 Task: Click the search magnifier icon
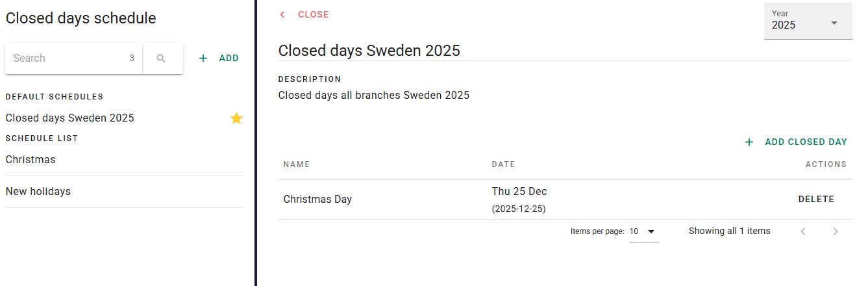pos(162,58)
